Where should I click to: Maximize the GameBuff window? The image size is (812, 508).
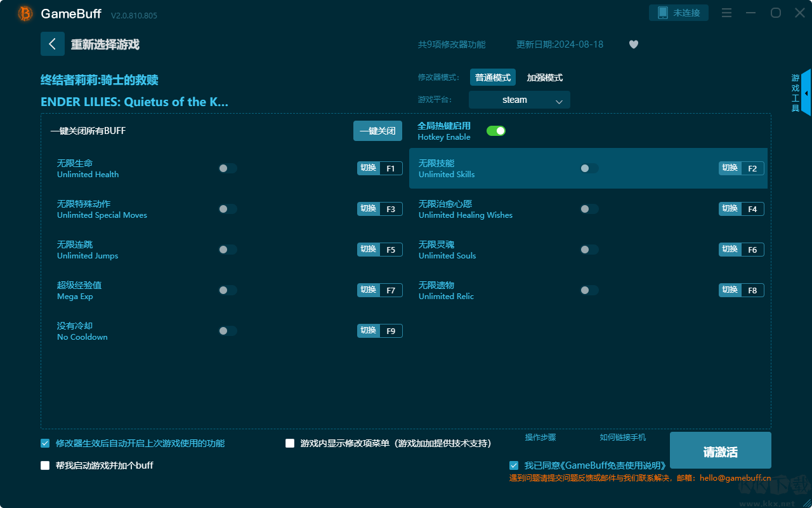(x=775, y=13)
